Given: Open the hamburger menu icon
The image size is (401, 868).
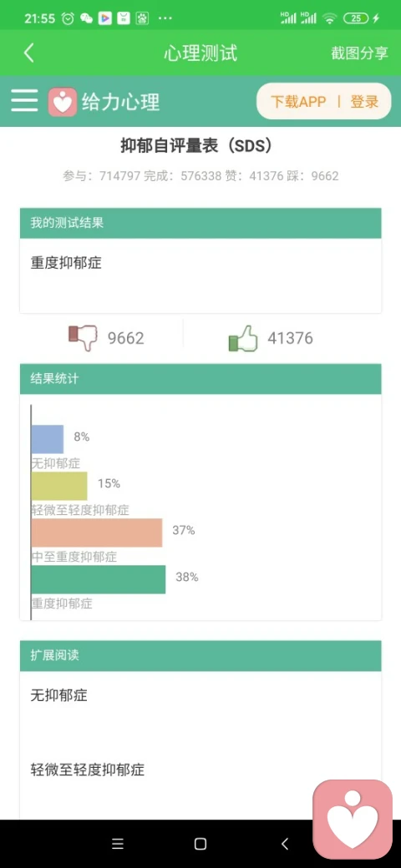Looking at the screenshot, I should 24,101.
